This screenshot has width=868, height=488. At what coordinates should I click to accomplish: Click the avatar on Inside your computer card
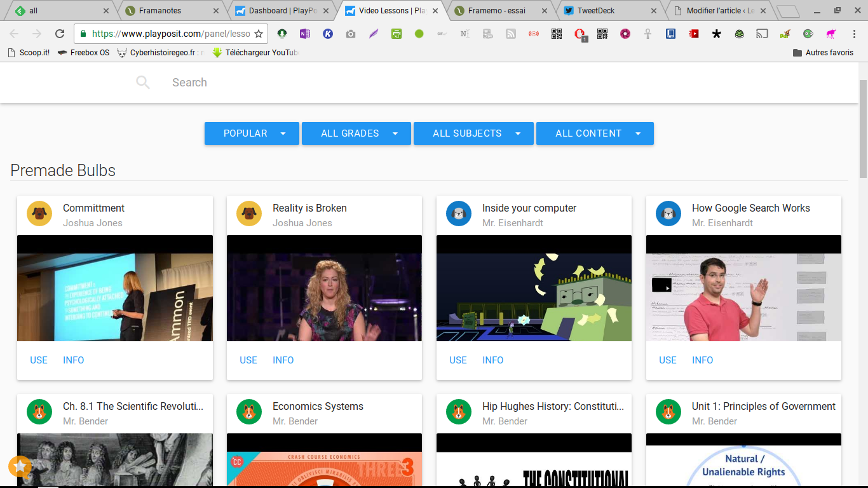[459, 213]
